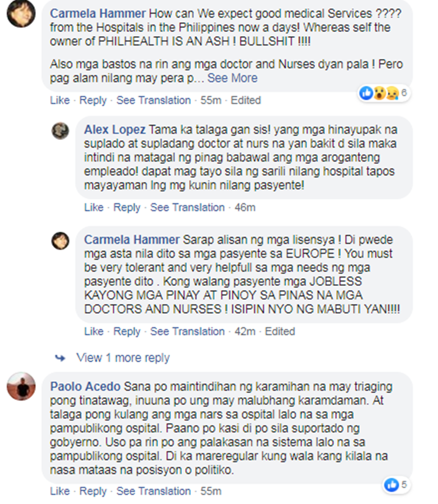See Translation under Carmela's 42m reply

pyautogui.click(x=187, y=331)
